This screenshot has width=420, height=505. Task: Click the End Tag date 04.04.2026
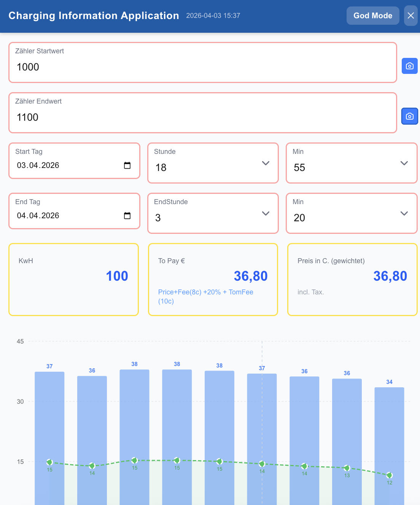click(x=38, y=216)
